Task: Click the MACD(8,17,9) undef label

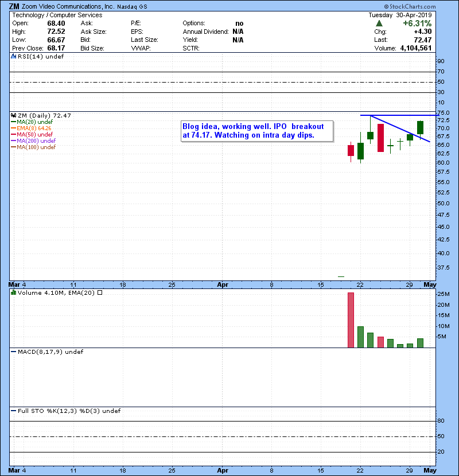Action: (50, 352)
